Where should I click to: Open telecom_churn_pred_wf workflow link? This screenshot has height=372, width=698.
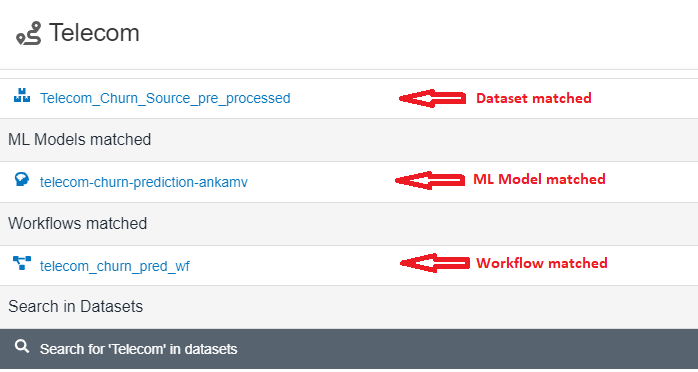pyautogui.click(x=115, y=266)
